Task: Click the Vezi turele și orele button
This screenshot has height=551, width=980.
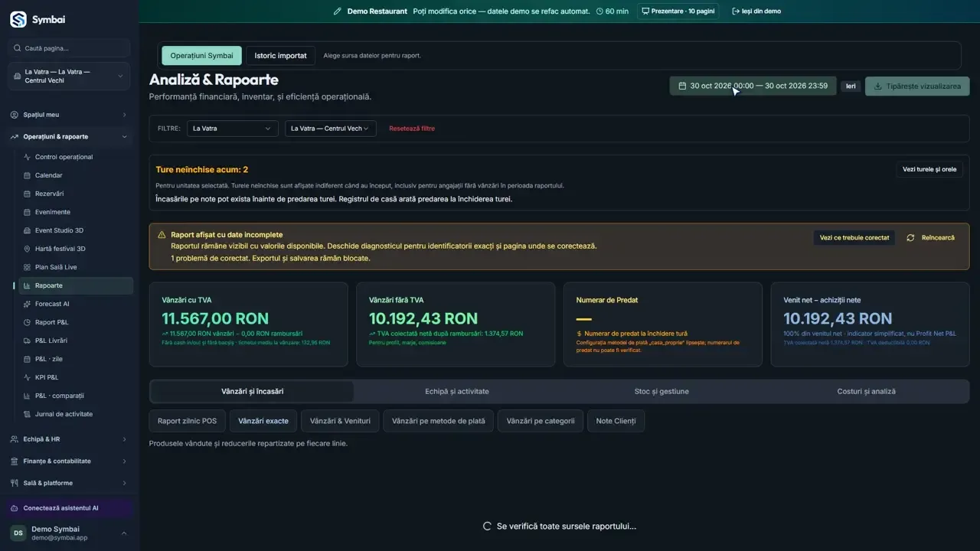Action: tap(929, 169)
